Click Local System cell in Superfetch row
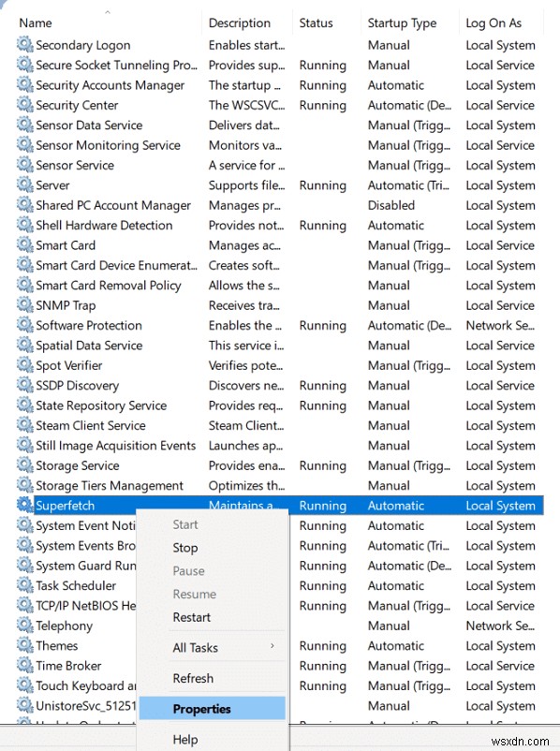The width and height of the screenshot is (560, 751). click(500, 506)
